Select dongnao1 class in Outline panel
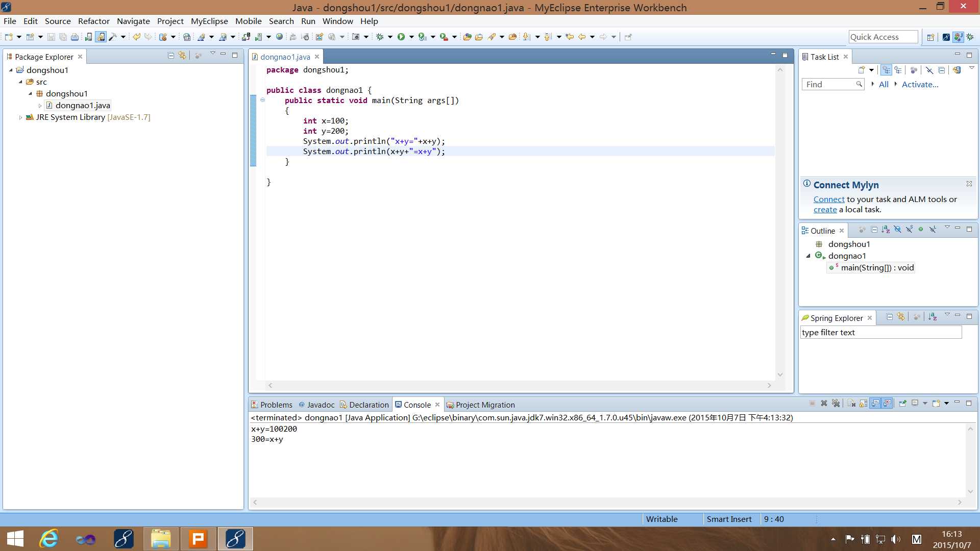Viewport: 980px width, 551px height. tap(847, 256)
